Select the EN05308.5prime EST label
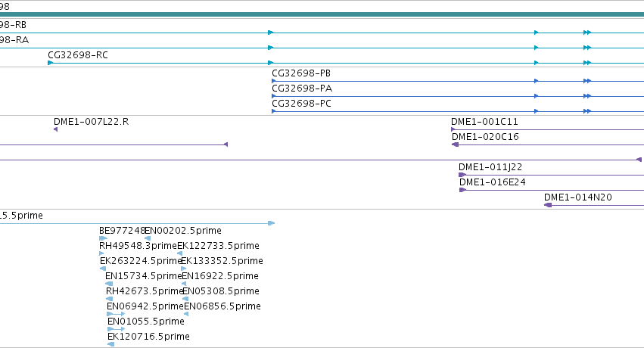 tap(220, 291)
